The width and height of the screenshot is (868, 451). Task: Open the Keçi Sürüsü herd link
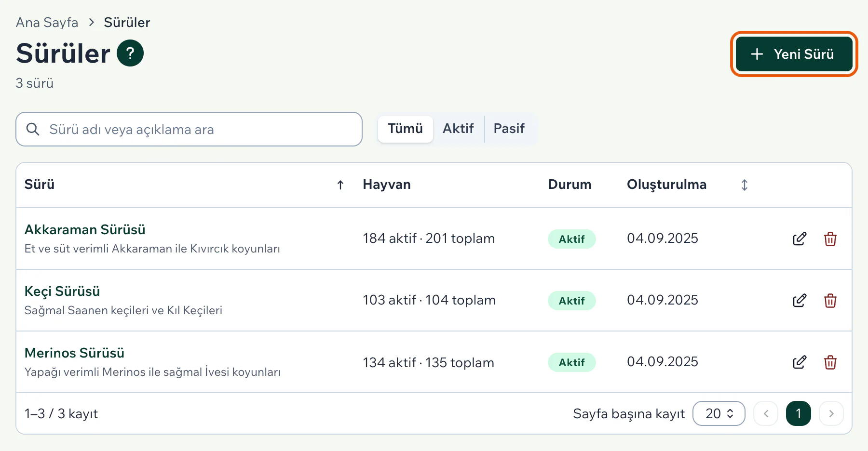[62, 292]
